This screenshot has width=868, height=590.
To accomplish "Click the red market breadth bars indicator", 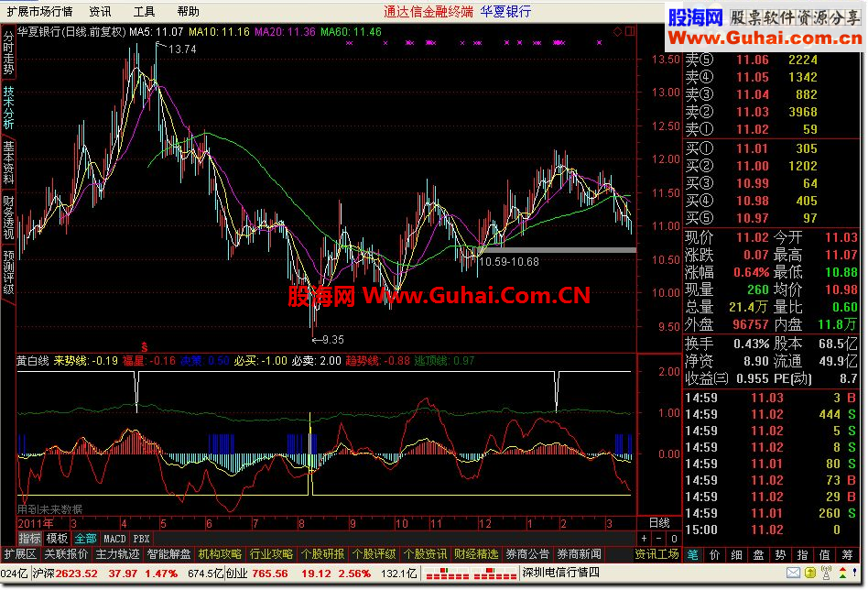I will [472, 574].
